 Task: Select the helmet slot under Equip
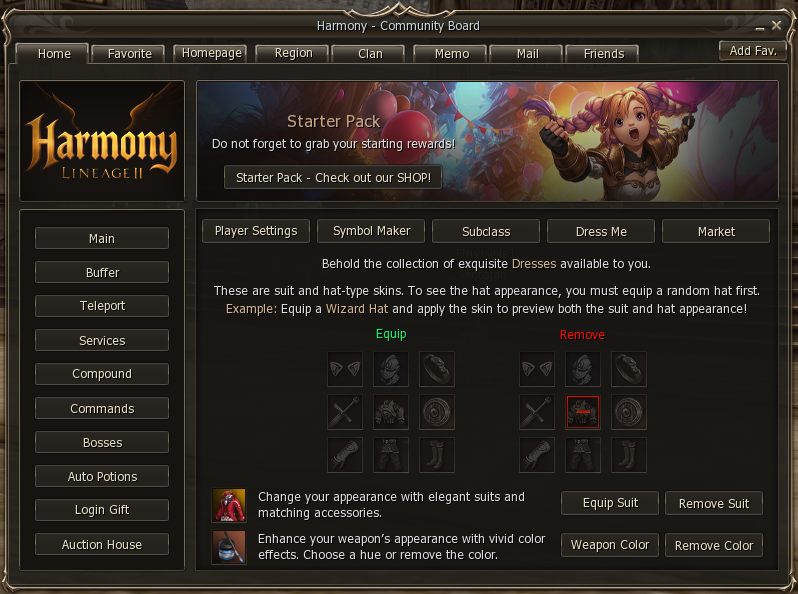[x=390, y=369]
